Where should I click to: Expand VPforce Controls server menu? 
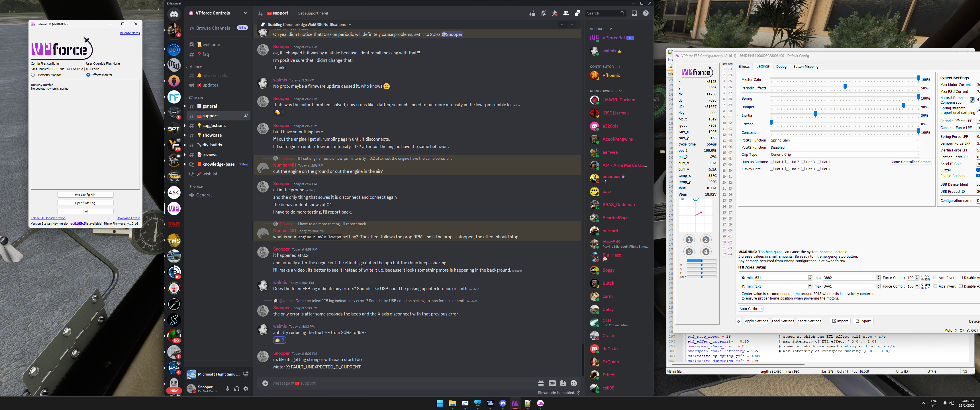245,13
